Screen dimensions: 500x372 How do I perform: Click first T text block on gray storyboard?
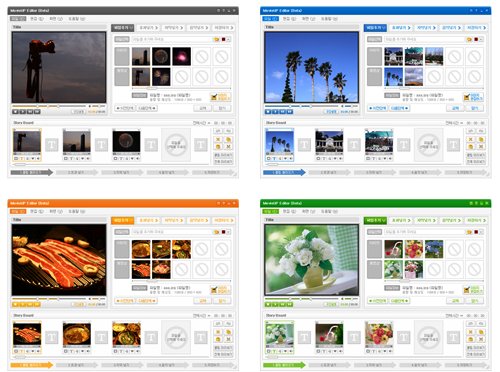(x=52, y=145)
